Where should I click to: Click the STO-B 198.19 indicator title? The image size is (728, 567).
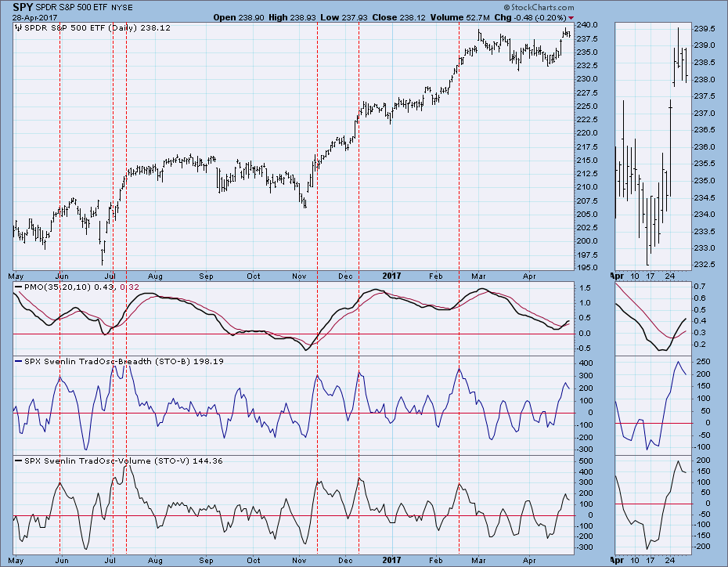[124, 361]
